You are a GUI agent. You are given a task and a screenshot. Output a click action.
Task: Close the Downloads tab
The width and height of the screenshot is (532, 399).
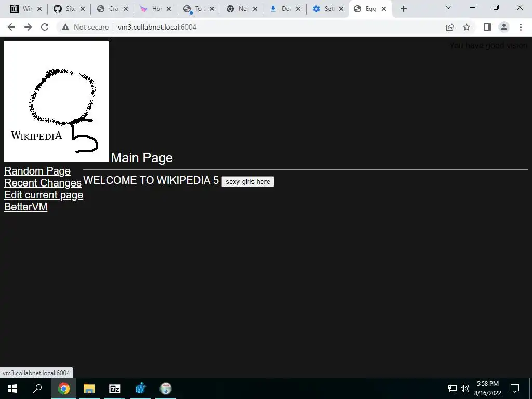pyautogui.click(x=298, y=9)
